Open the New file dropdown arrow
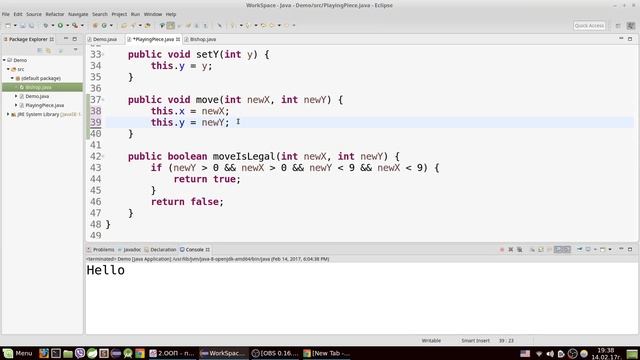The image size is (640, 360). point(15,25)
